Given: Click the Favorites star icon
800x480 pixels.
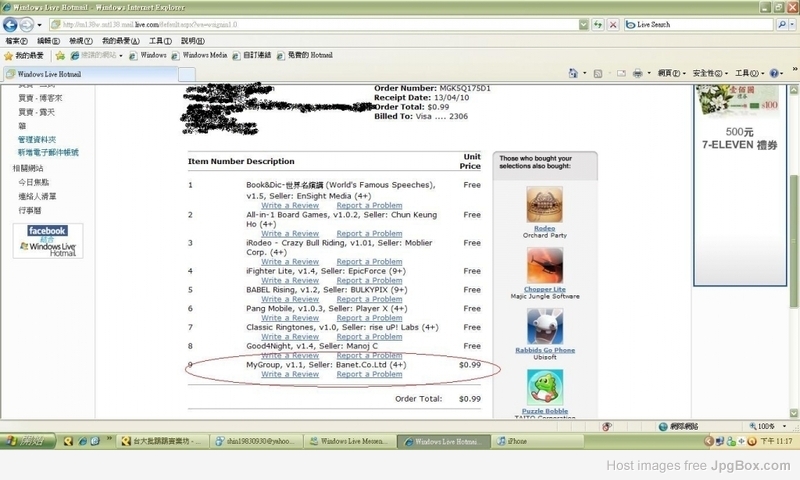Looking at the screenshot, I should (x=9, y=56).
